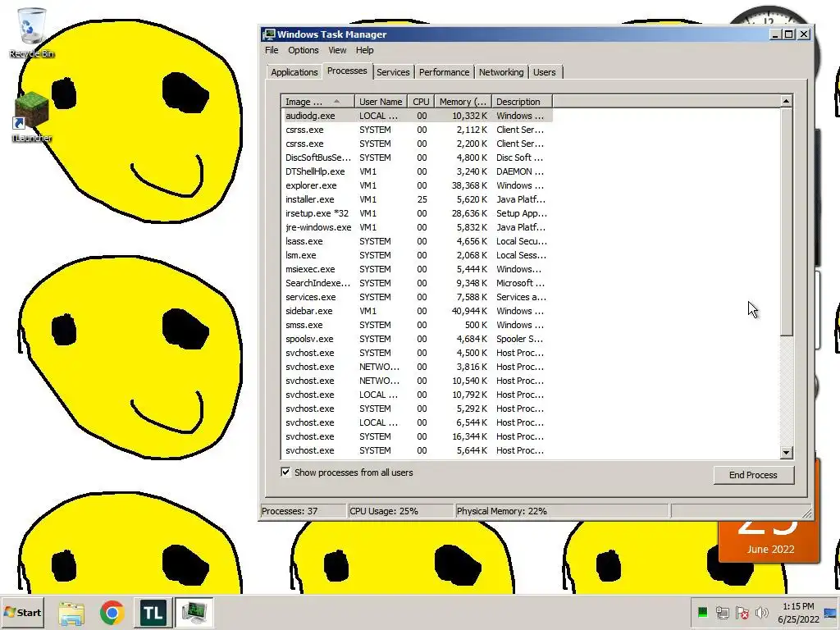Open the Help menu
This screenshot has width=840, height=630.
tap(365, 50)
